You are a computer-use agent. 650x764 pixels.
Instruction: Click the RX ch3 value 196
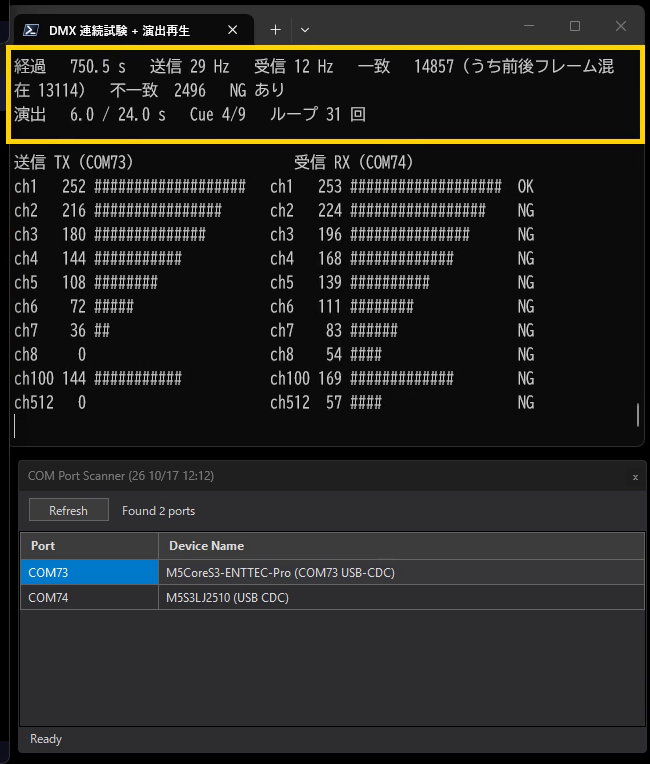[x=330, y=234]
